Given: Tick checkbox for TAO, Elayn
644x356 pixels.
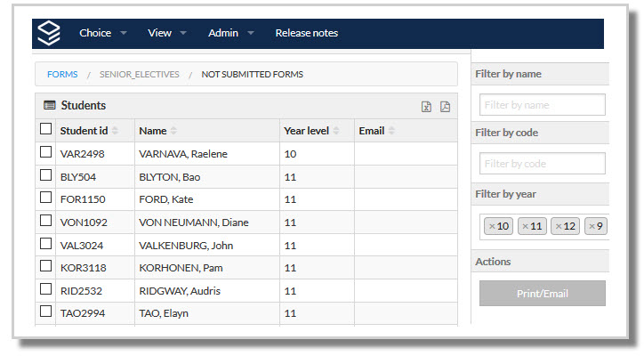Looking at the screenshot, I should [x=46, y=311].
